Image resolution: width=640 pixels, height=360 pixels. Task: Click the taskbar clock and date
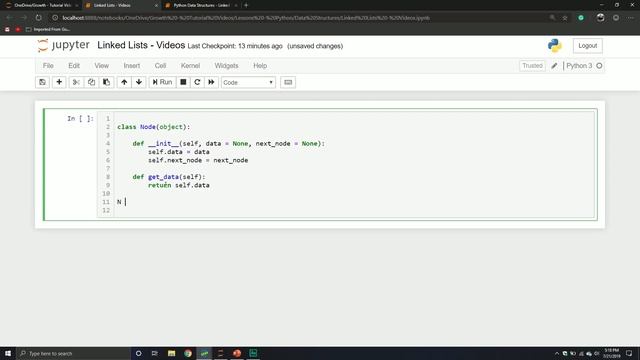click(611, 353)
